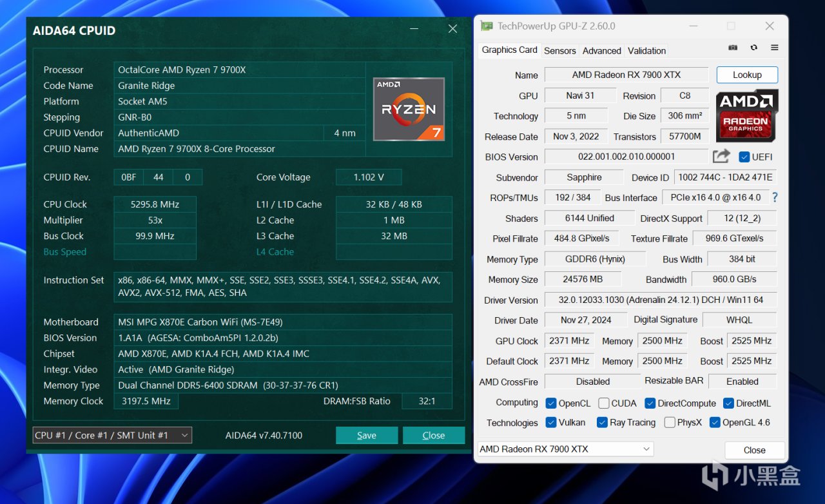Screen dimensions: 825x504
Task: Click the Close button in AIDA64 CPUID
Action: [x=433, y=435]
